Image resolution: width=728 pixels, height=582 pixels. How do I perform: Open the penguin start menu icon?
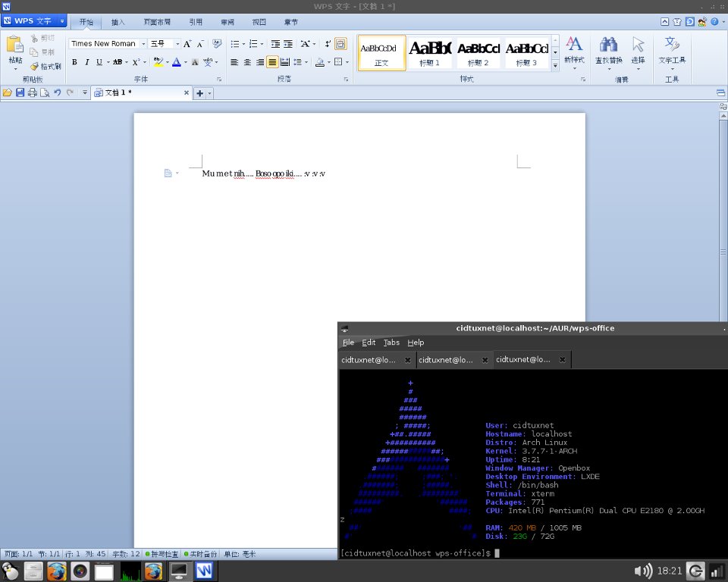click(x=10, y=571)
